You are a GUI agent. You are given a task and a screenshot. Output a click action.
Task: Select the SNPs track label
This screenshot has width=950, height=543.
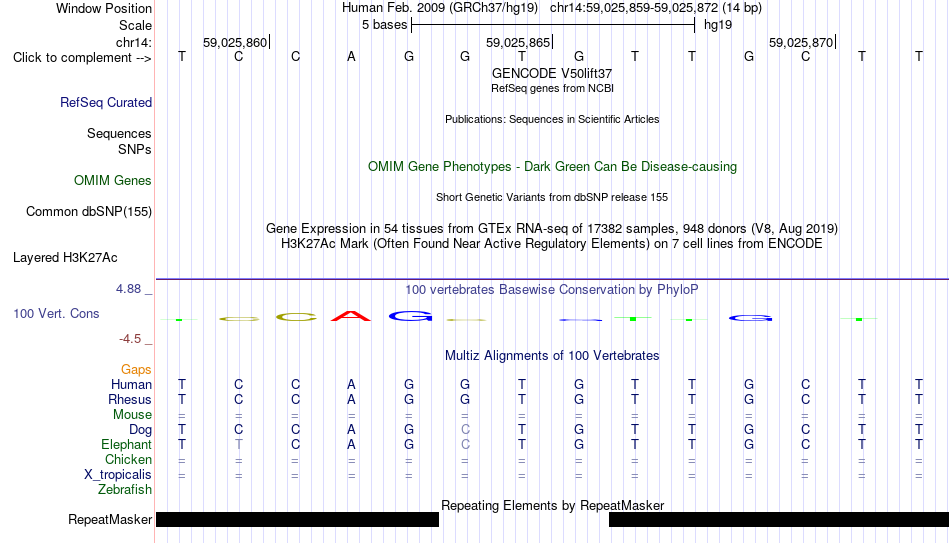135,149
